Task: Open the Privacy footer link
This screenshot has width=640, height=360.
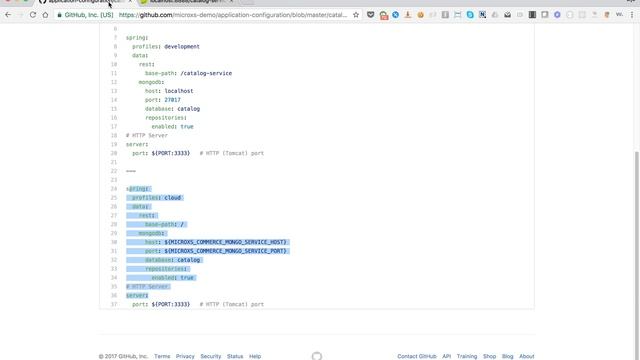Action: pos(185,356)
